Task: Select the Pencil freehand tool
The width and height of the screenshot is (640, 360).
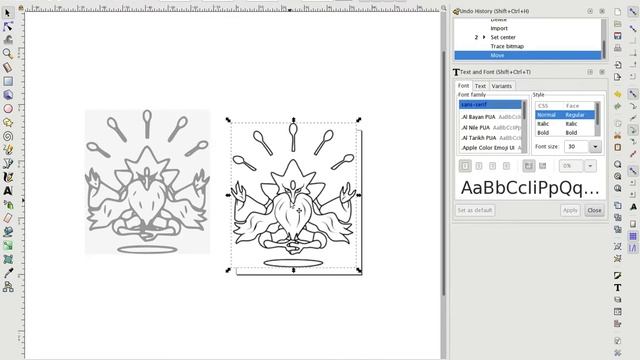Action: [x=8, y=150]
